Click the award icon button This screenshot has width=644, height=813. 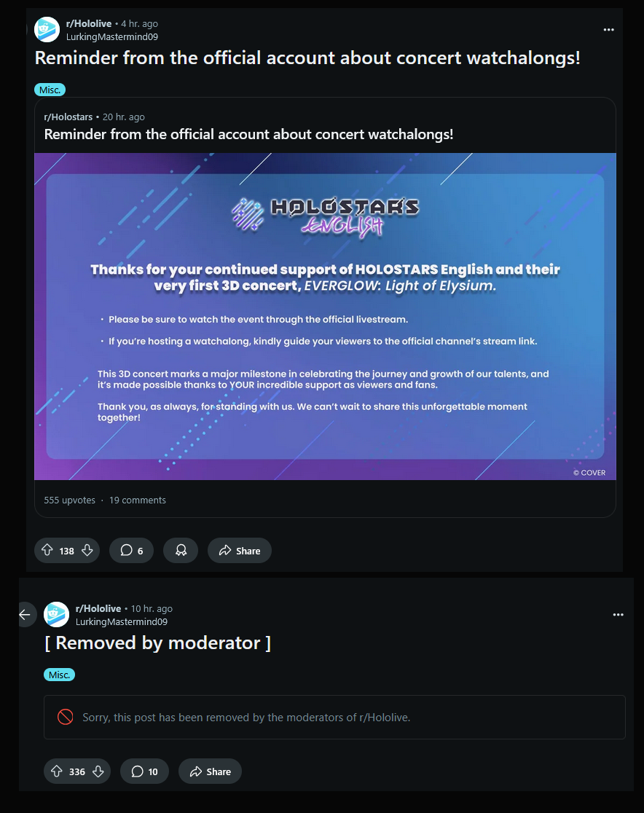[x=181, y=550]
